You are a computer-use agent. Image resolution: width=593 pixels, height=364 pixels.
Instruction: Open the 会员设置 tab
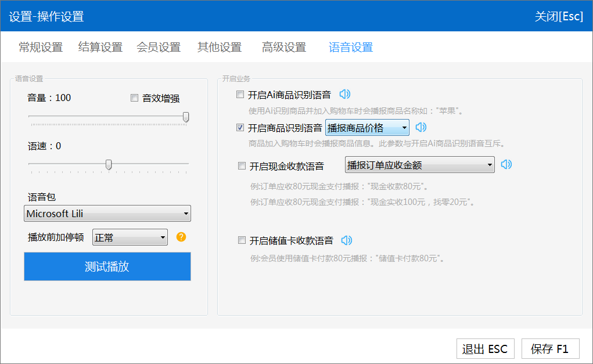159,48
